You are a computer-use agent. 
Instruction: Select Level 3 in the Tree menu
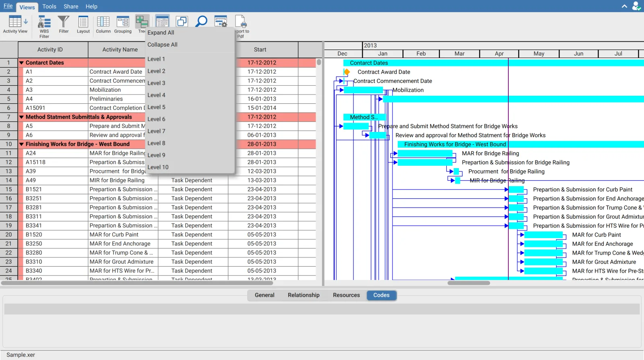point(190,83)
